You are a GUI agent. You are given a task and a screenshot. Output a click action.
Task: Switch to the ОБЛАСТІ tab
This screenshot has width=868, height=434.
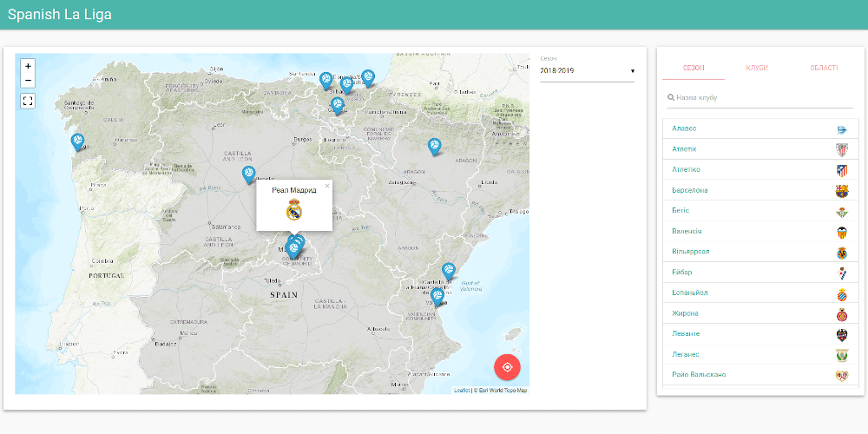pos(824,68)
